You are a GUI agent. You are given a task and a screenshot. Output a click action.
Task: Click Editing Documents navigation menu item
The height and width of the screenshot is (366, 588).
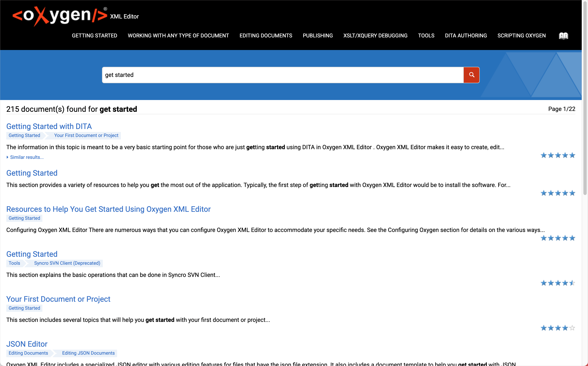pos(265,36)
